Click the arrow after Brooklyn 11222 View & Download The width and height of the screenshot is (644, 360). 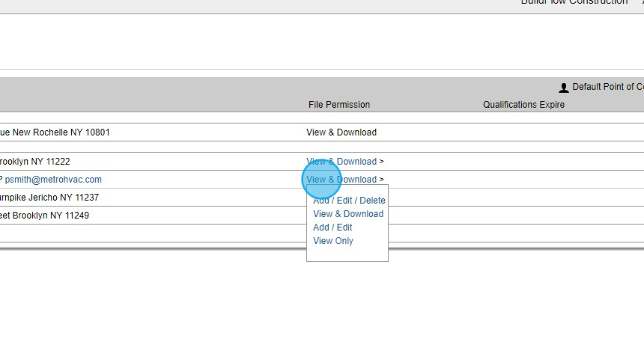pyautogui.click(x=381, y=162)
